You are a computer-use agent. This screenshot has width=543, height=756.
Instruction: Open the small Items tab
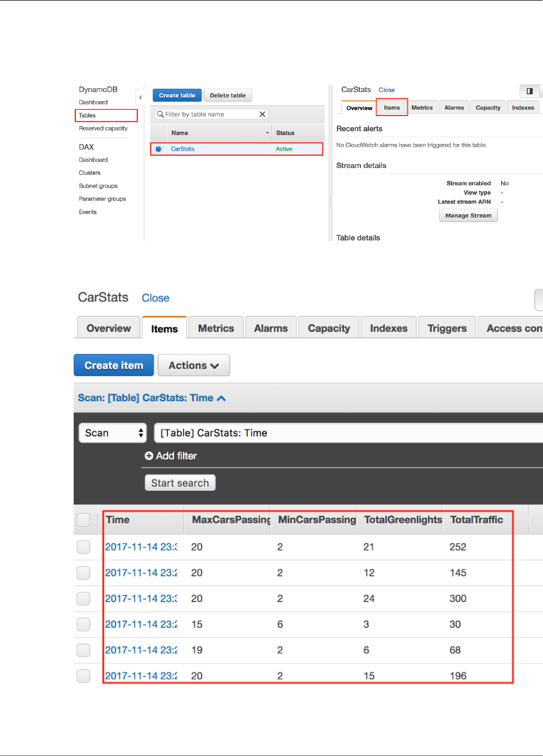pyautogui.click(x=392, y=108)
